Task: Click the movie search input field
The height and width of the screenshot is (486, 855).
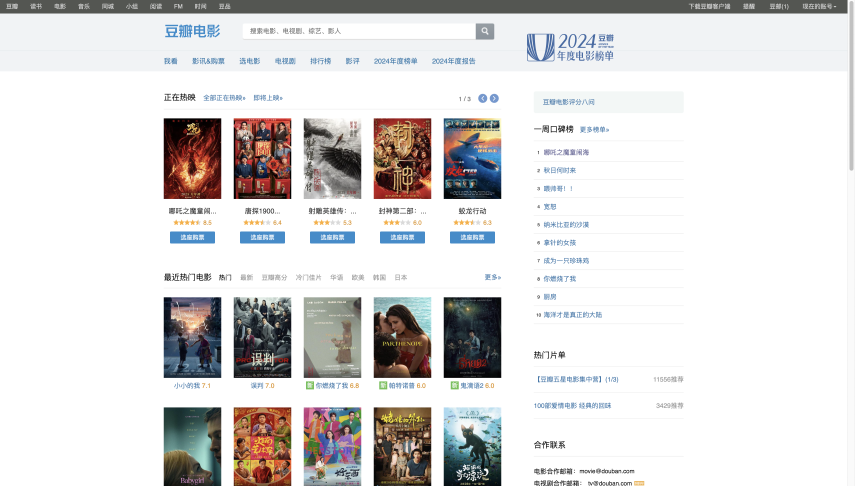Action: pyautogui.click(x=358, y=32)
